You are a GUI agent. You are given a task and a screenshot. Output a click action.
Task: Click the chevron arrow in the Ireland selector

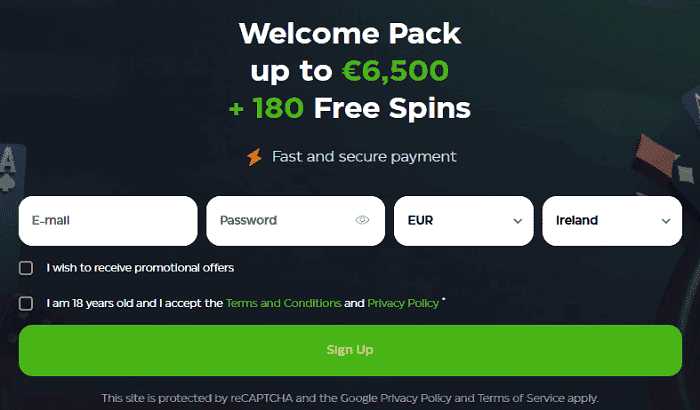(665, 221)
